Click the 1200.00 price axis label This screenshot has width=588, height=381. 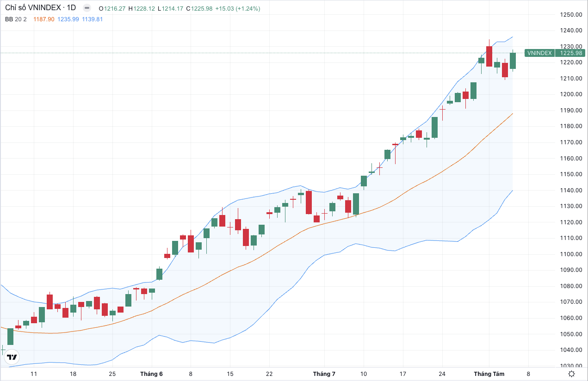pos(571,94)
